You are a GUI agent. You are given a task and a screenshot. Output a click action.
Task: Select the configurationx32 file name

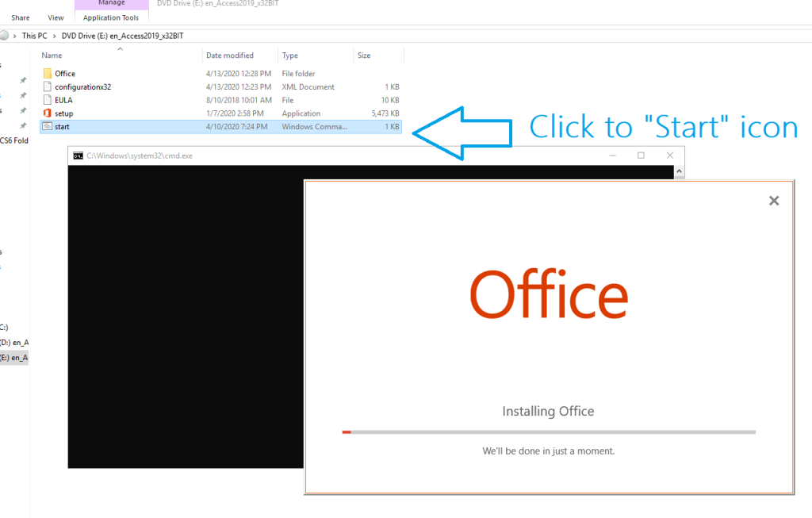pos(82,87)
